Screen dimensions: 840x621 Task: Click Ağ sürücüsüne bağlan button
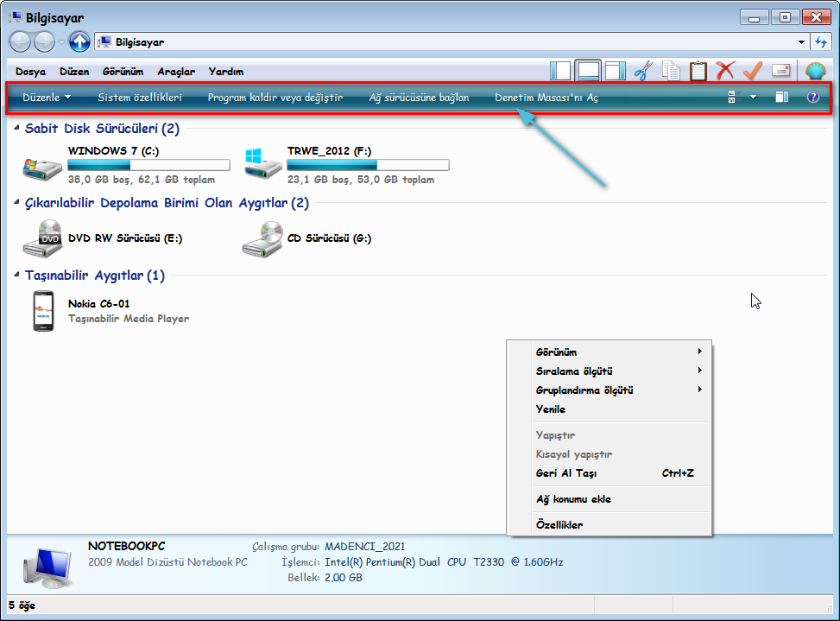tap(419, 98)
